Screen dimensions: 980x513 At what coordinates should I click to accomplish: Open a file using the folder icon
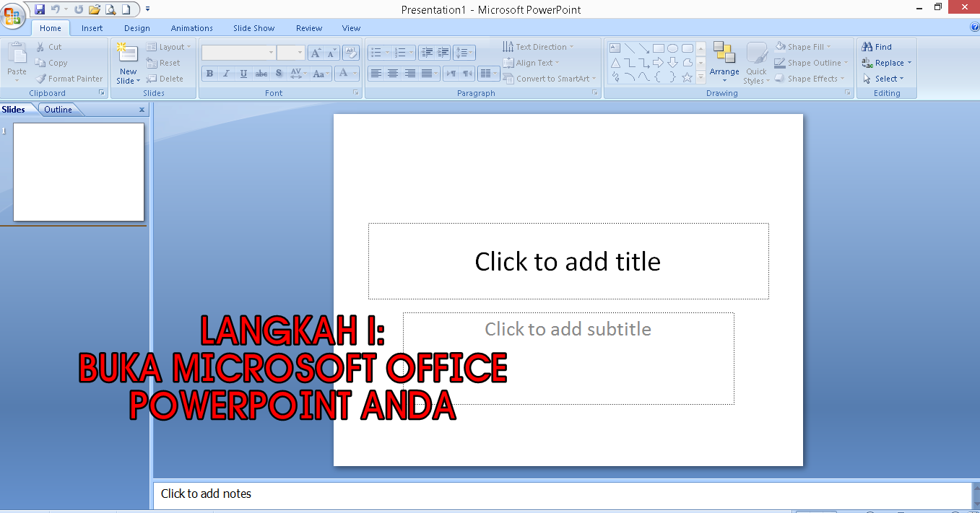[94, 9]
